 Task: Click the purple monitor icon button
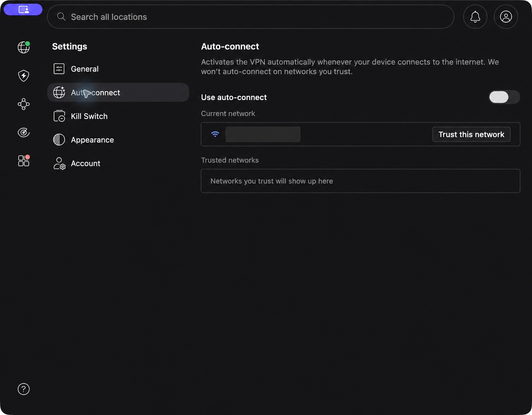[x=23, y=10]
